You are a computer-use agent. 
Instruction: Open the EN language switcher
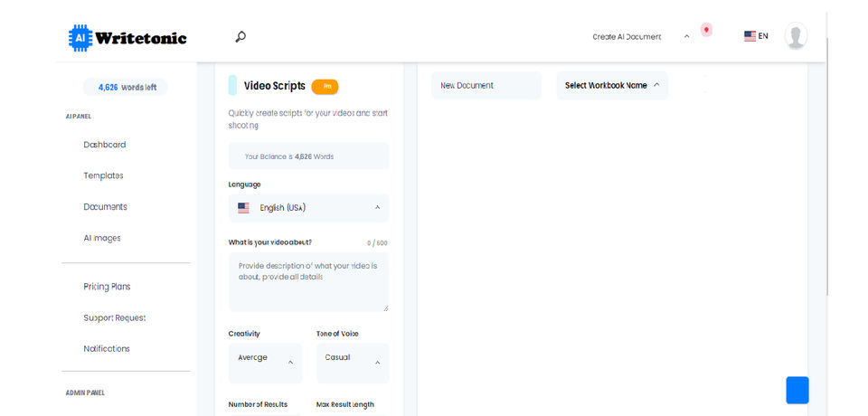pyautogui.click(x=756, y=36)
